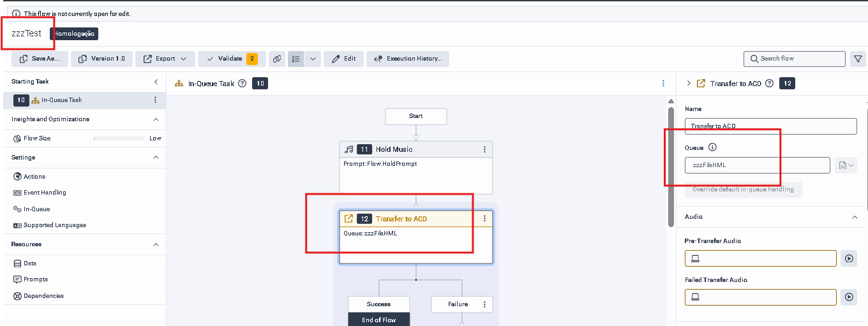Click the step number 12 badge in properties header

[x=787, y=84]
